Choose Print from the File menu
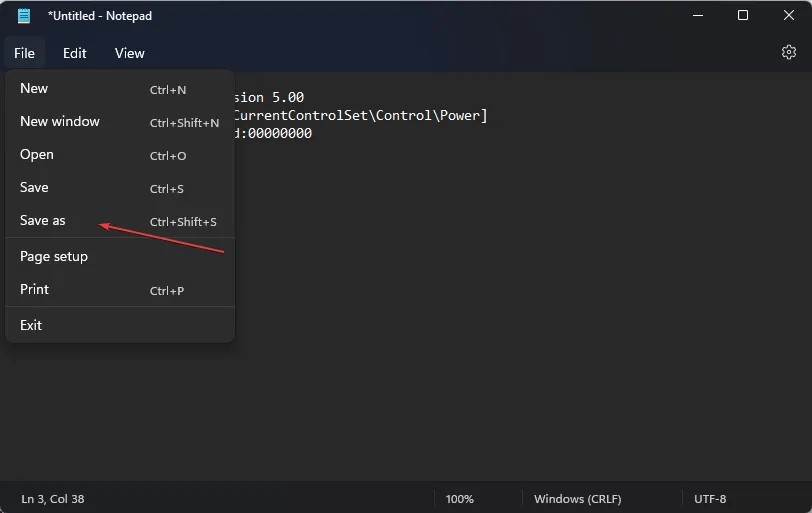Image resolution: width=812 pixels, height=513 pixels. (x=120, y=289)
